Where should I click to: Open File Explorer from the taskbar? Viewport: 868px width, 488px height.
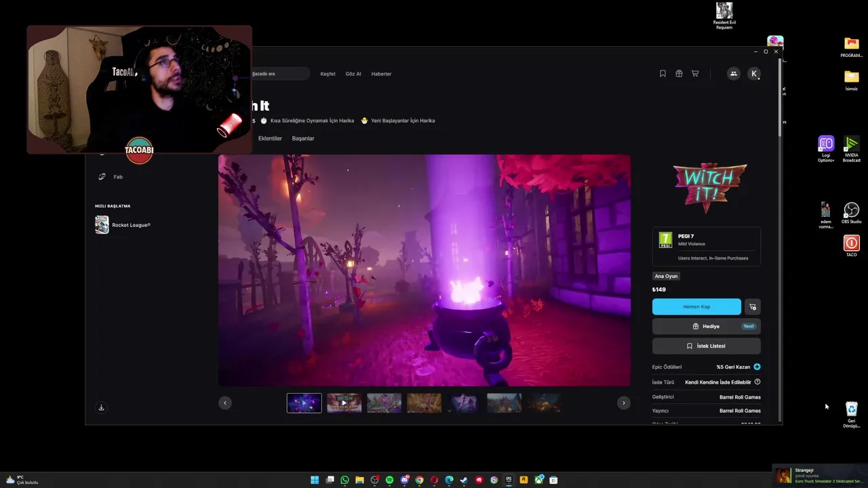point(359,480)
